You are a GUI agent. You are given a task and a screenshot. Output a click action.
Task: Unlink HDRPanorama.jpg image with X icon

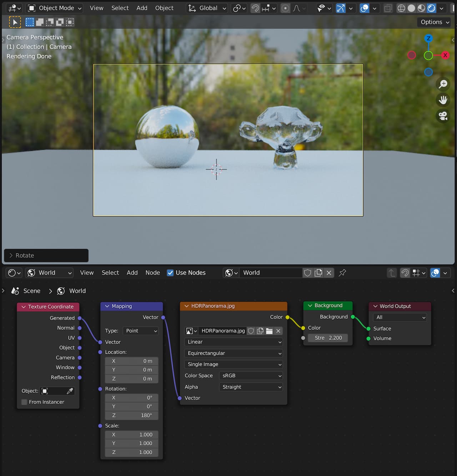[278, 331]
